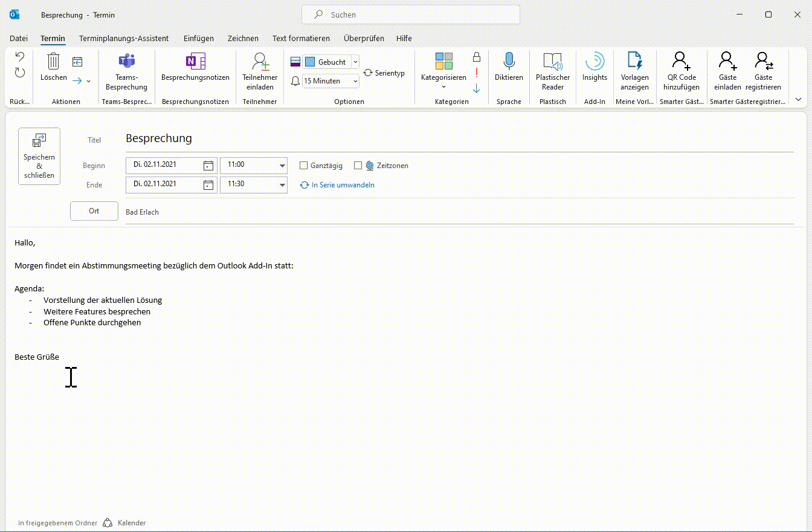Screen dimensions: 812x532
Task: Toggle the Zeitzonen checkbox
Action: coord(358,166)
